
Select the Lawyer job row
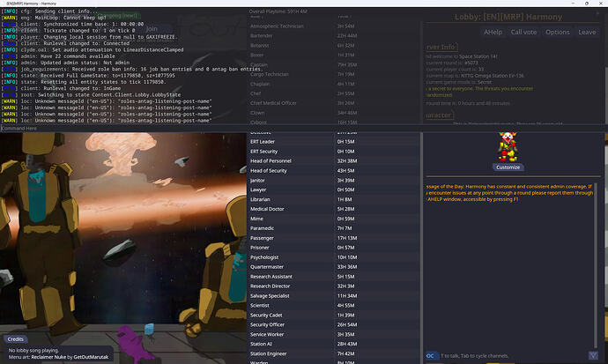click(x=333, y=190)
